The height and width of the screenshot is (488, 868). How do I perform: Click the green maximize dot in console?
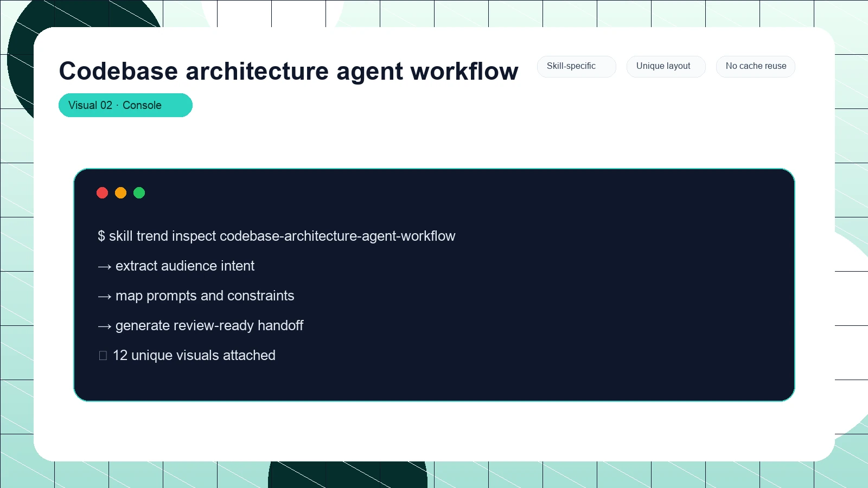tap(139, 192)
